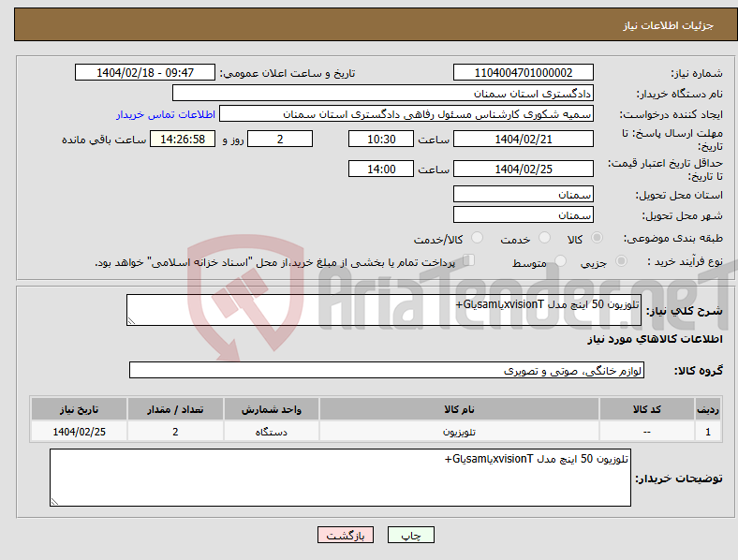Click the code cell showing -- in table
The width and height of the screenshot is (738, 560).
pyautogui.click(x=647, y=432)
